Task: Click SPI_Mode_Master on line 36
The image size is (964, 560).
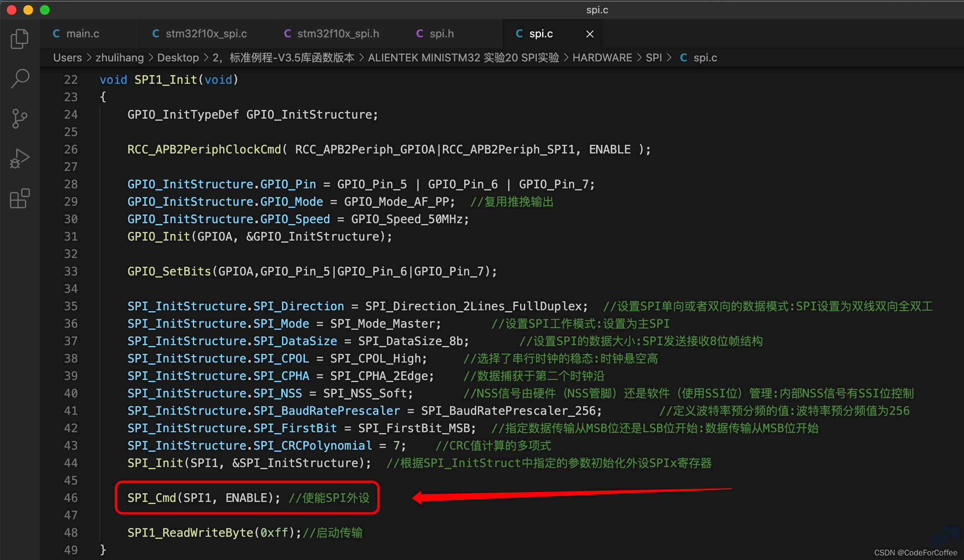Action: click(x=382, y=324)
